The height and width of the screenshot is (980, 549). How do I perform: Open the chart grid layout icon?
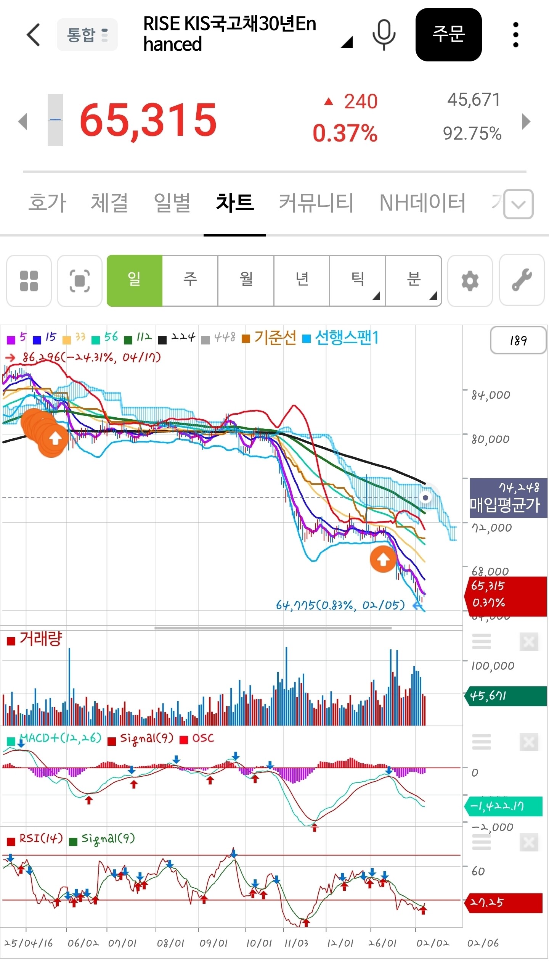coord(29,281)
